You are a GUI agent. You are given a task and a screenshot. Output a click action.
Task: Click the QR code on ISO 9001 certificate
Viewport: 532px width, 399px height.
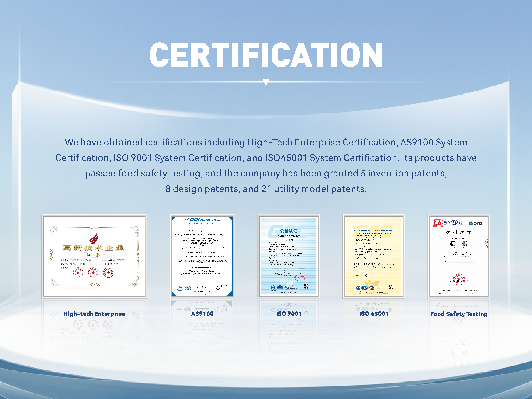point(306,286)
